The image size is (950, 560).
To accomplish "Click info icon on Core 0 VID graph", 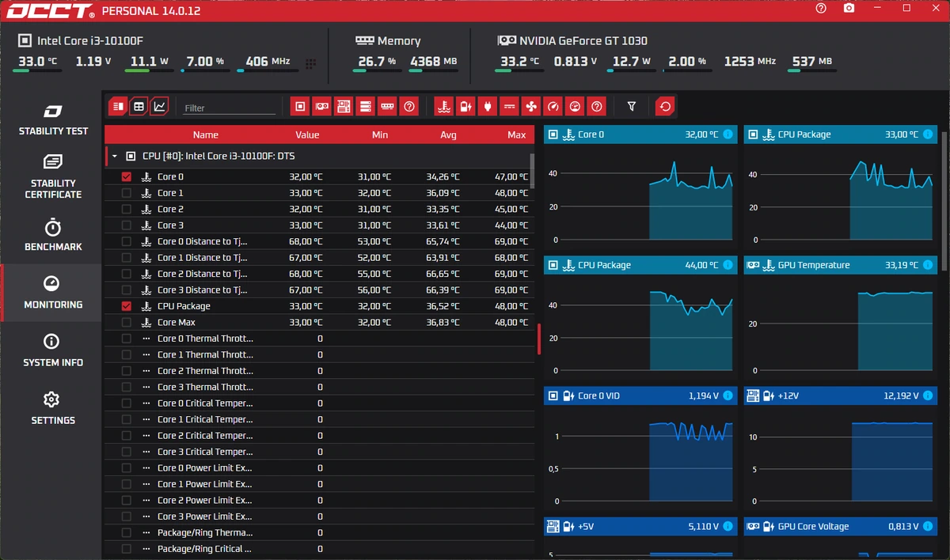I will (x=728, y=395).
